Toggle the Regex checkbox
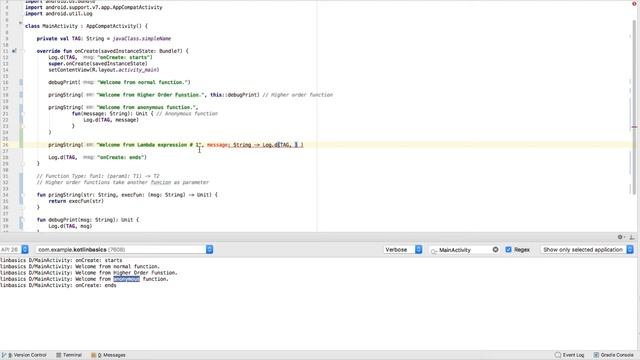 (x=508, y=249)
